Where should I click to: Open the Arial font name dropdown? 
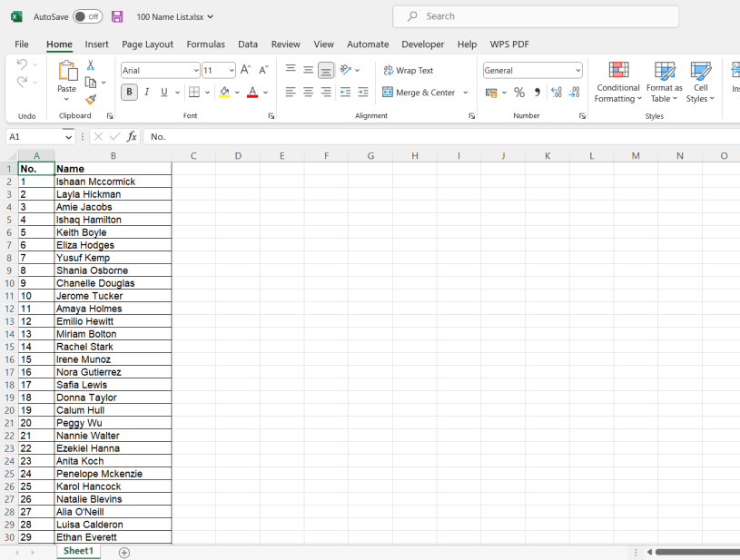(x=196, y=71)
